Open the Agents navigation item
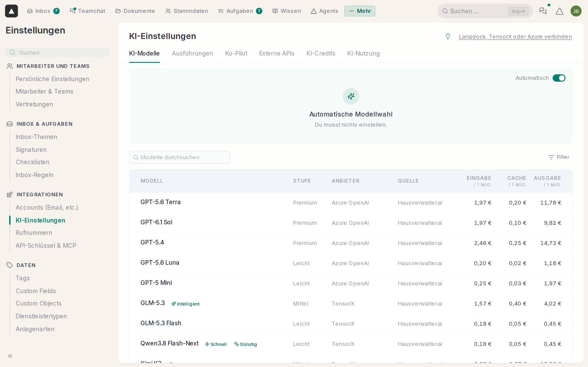588x367 pixels. (x=324, y=11)
